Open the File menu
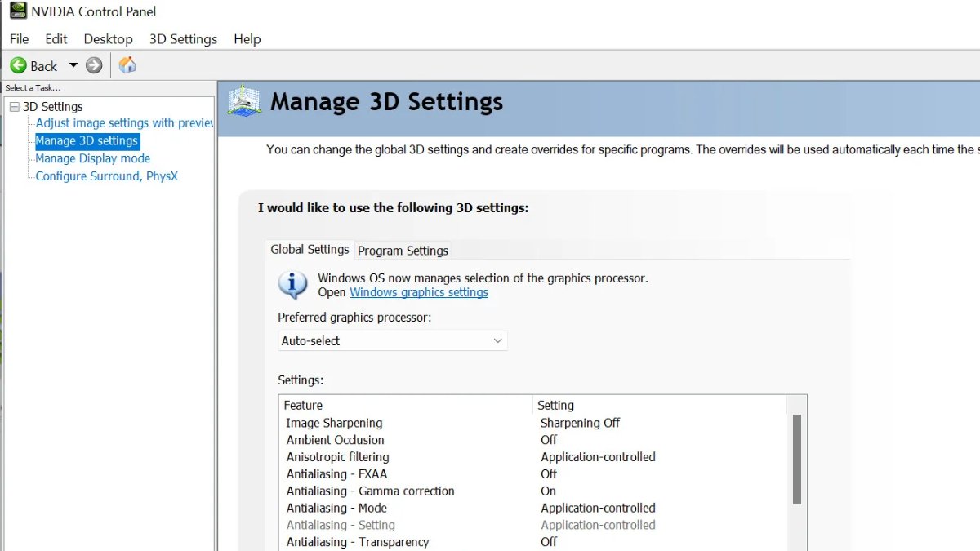Screen dimensions: 980x551 [19, 38]
